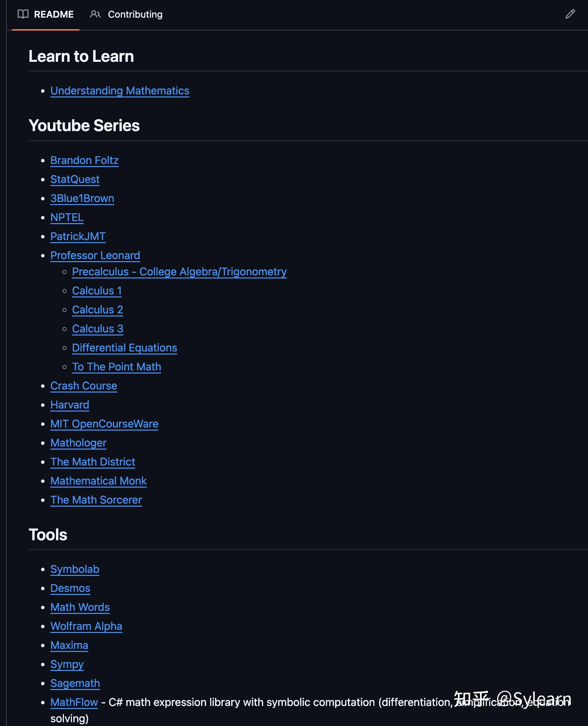The image size is (588, 726).
Task: Click The Math Sorcerer link
Action: (96, 500)
